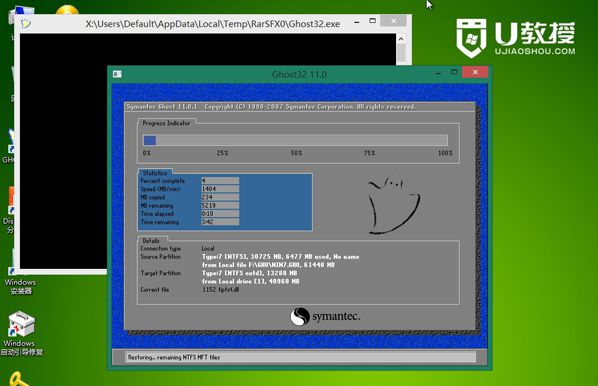Viewport: 598px width, 386px height.
Task: Click the Percent complete value field
Action: (x=220, y=180)
